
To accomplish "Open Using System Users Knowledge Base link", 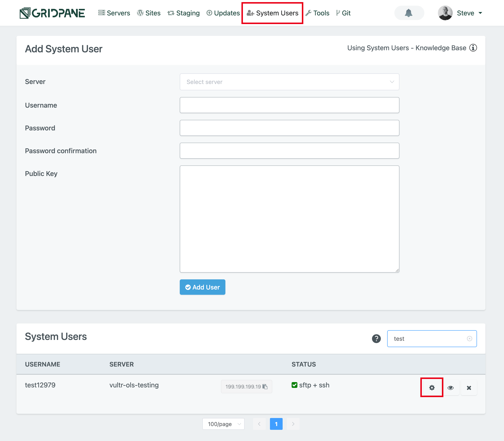I will [x=406, y=48].
